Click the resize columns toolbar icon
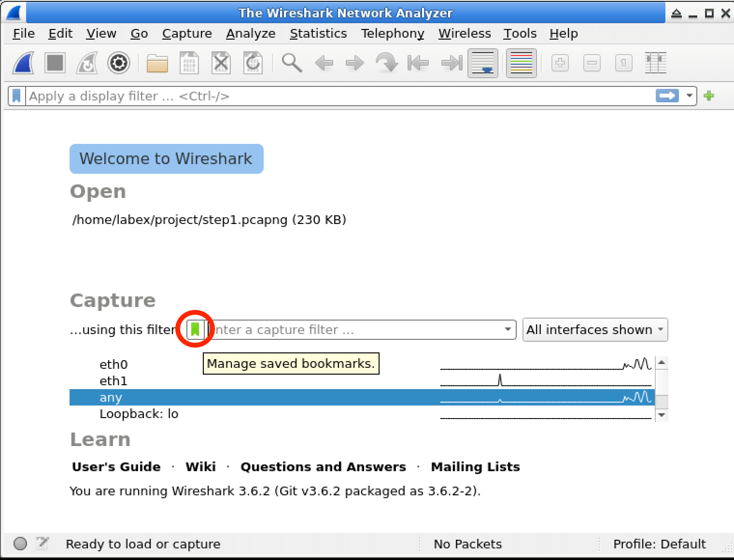Viewport: 734px width, 560px height. (x=655, y=63)
